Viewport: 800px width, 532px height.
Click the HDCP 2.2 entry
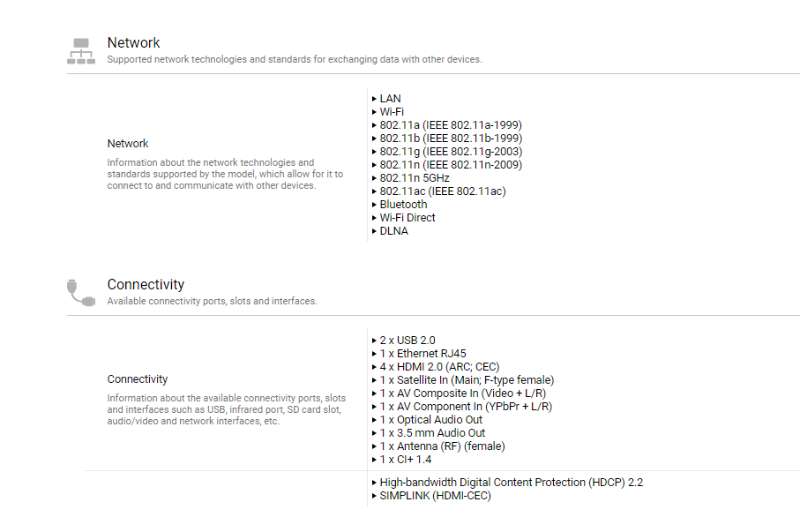pyautogui.click(x=512, y=483)
